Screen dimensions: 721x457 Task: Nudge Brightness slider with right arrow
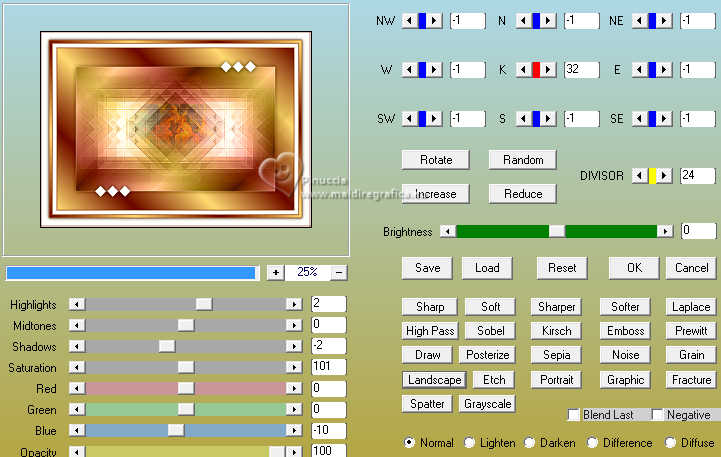(665, 231)
